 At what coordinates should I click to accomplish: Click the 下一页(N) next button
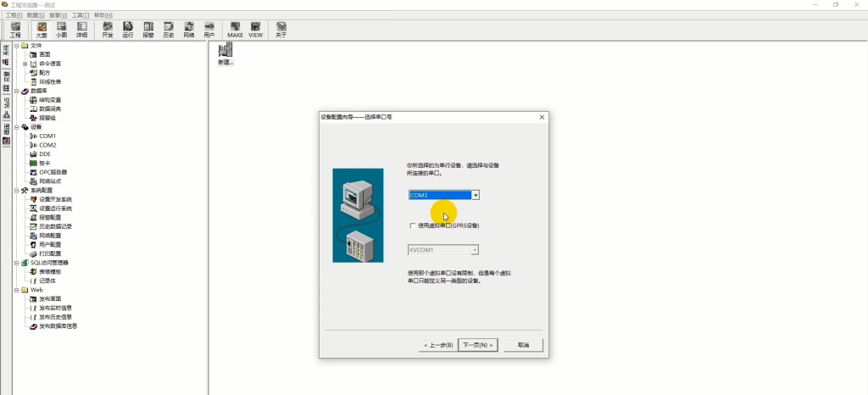476,345
